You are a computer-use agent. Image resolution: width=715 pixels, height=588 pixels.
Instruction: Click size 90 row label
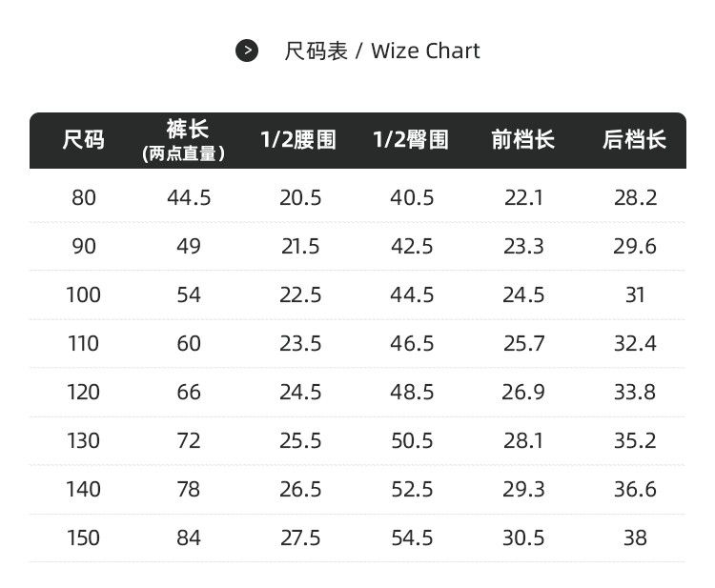tap(84, 247)
